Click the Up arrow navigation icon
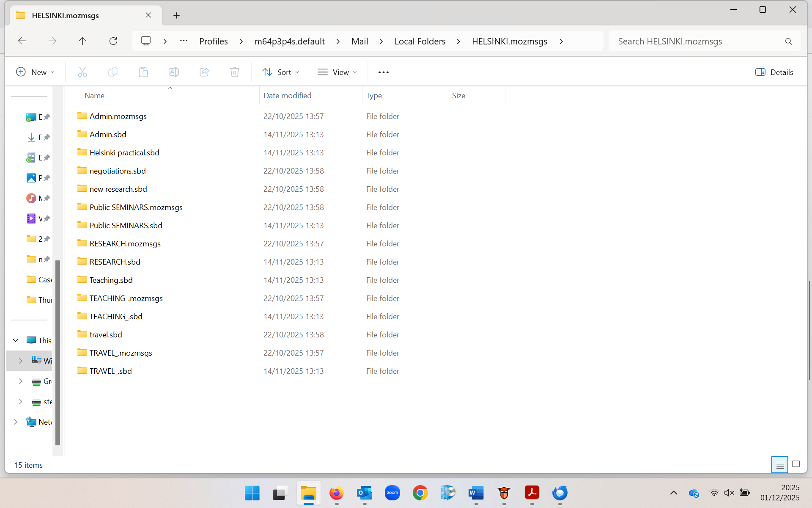The width and height of the screenshot is (812, 508). click(82, 41)
